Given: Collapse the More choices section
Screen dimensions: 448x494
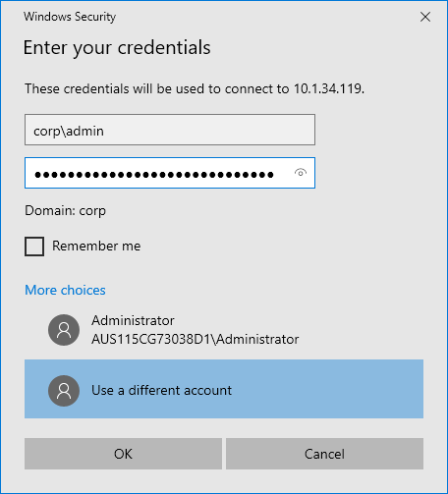Looking at the screenshot, I should (x=65, y=290).
